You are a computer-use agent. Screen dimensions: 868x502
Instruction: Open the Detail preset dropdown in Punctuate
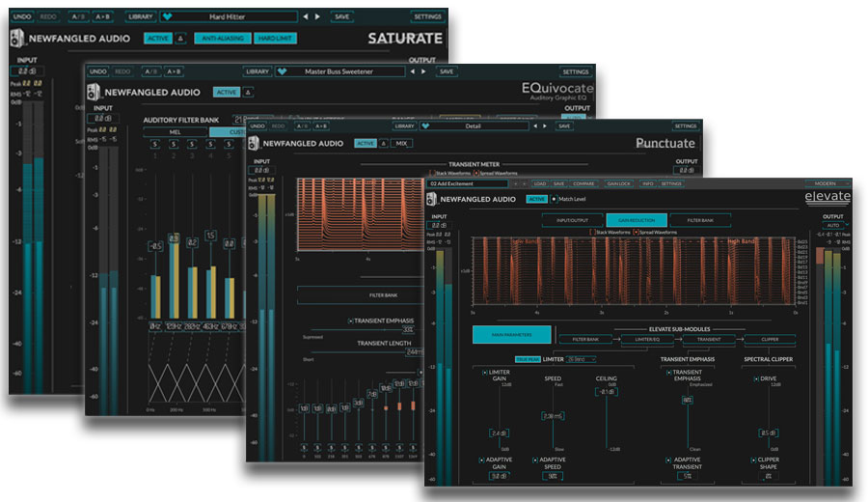click(474, 125)
